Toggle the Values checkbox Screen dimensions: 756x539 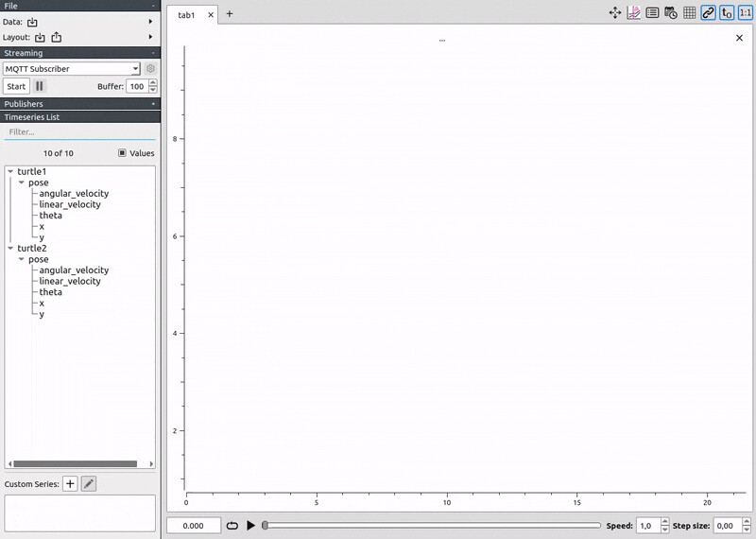tap(122, 153)
